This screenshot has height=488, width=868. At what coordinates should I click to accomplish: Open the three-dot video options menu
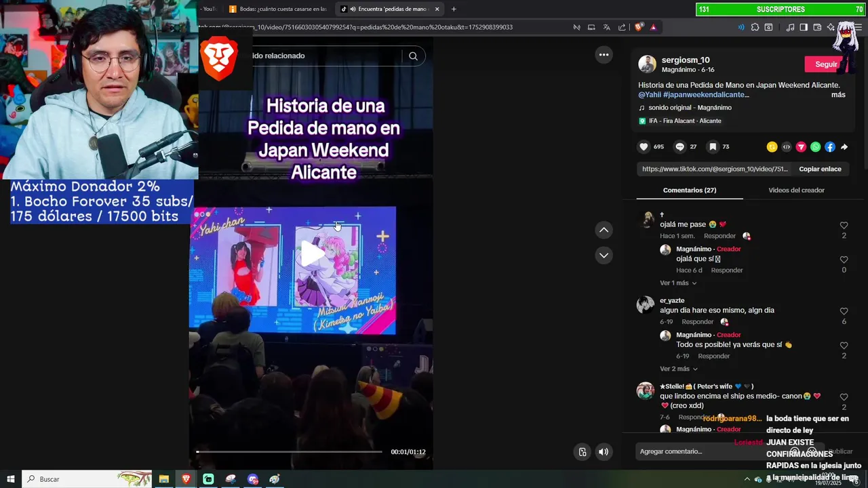pos(604,54)
